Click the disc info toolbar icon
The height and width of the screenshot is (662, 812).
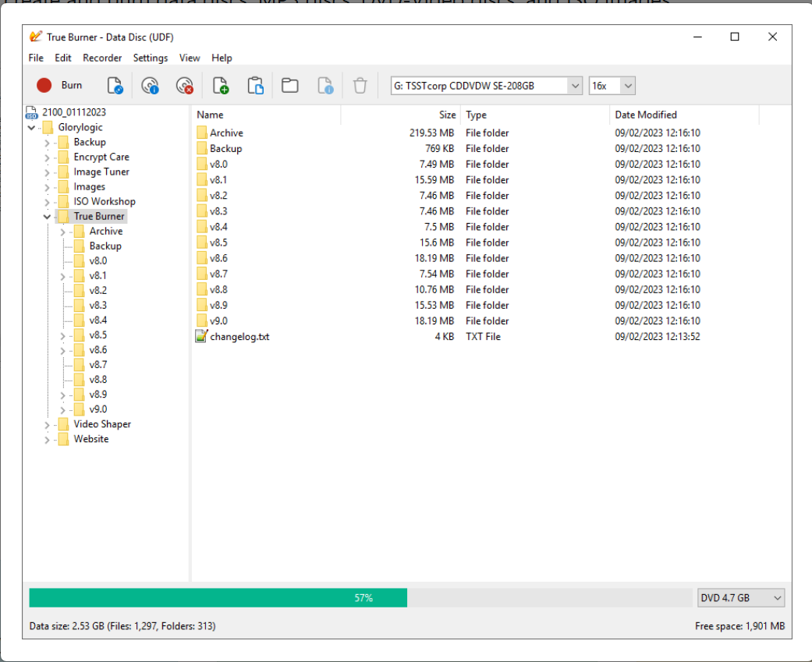(151, 86)
